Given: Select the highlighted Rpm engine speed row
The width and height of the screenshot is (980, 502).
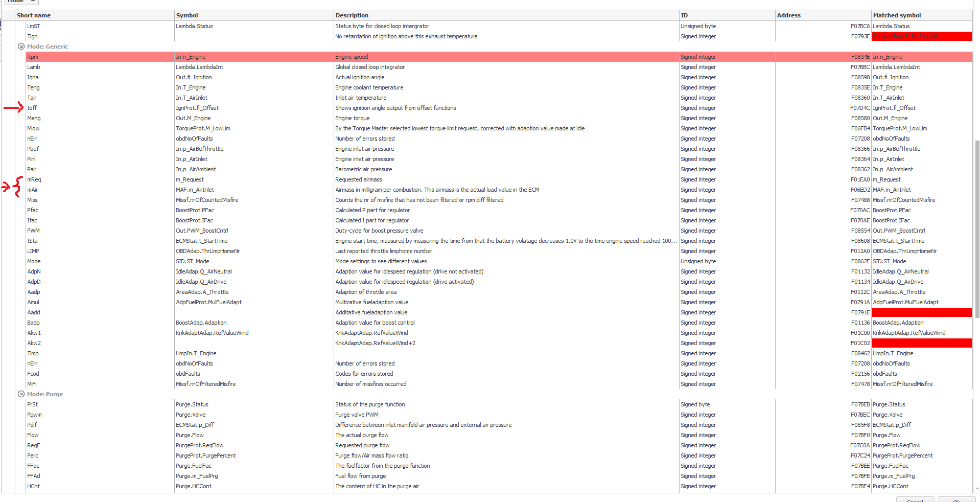Looking at the screenshot, I should [499, 57].
